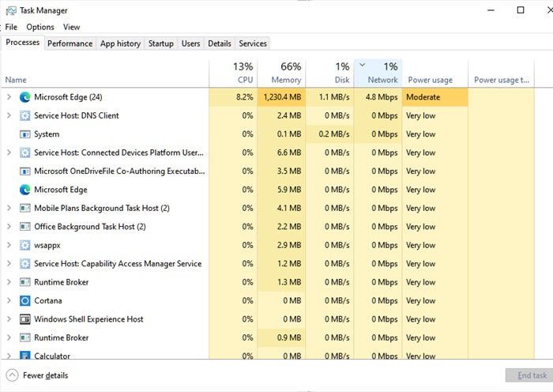The width and height of the screenshot is (553, 392).
Task: Switch to the Services tab
Action: coord(253,43)
